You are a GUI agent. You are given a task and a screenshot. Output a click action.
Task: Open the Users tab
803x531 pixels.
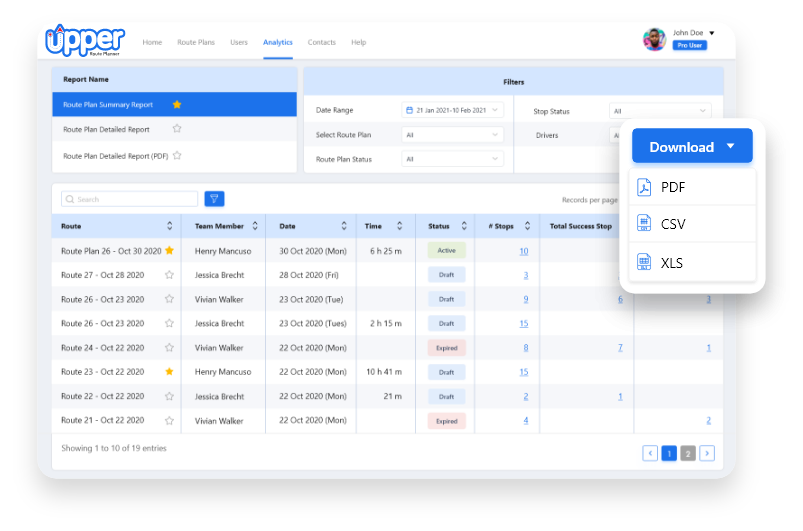[239, 43]
